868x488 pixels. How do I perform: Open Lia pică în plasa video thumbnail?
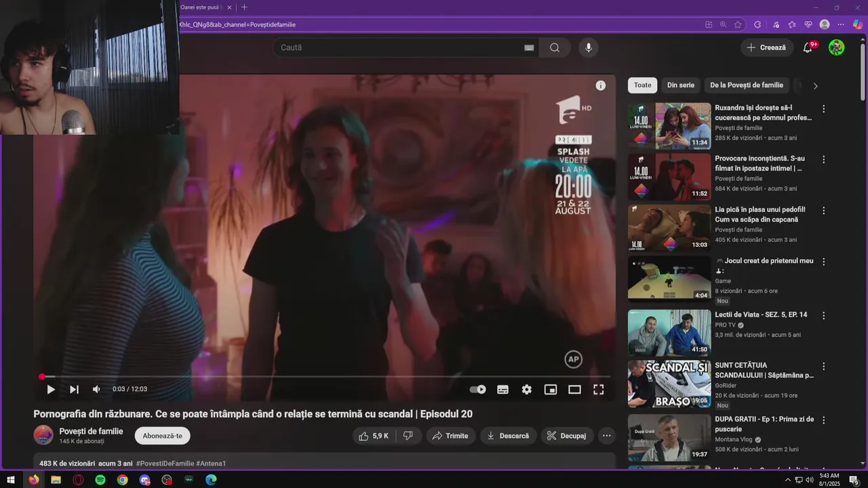point(669,228)
